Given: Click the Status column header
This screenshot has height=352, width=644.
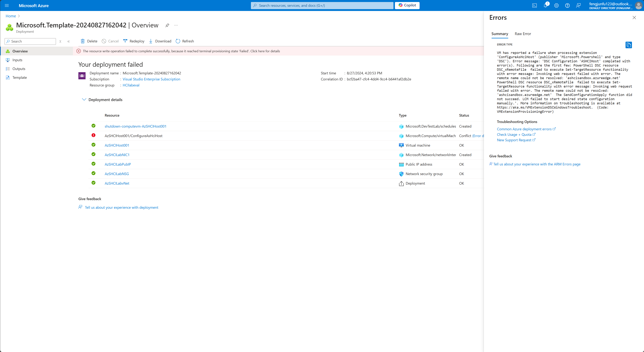Looking at the screenshot, I should pos(464,115).
